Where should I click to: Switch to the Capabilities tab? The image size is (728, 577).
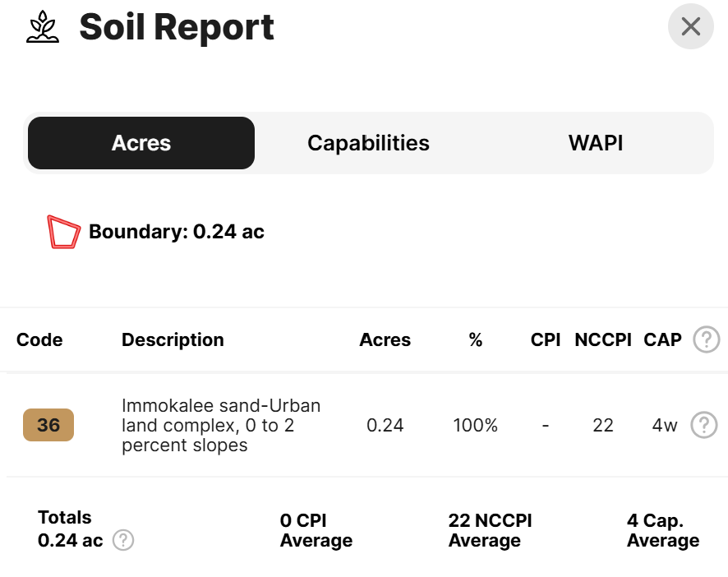(368, 143)
